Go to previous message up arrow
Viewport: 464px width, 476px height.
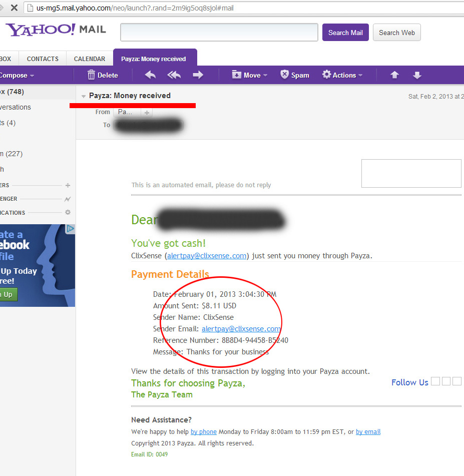point(394,75)
